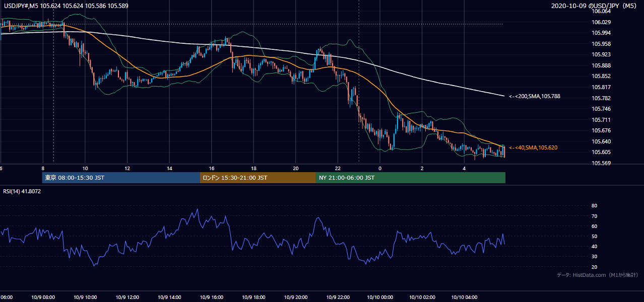The width and height of the screenshot is (644, 302).
Task: Click price axis top value 106.064
Action: pyautogui.click(x=601, y=11)
